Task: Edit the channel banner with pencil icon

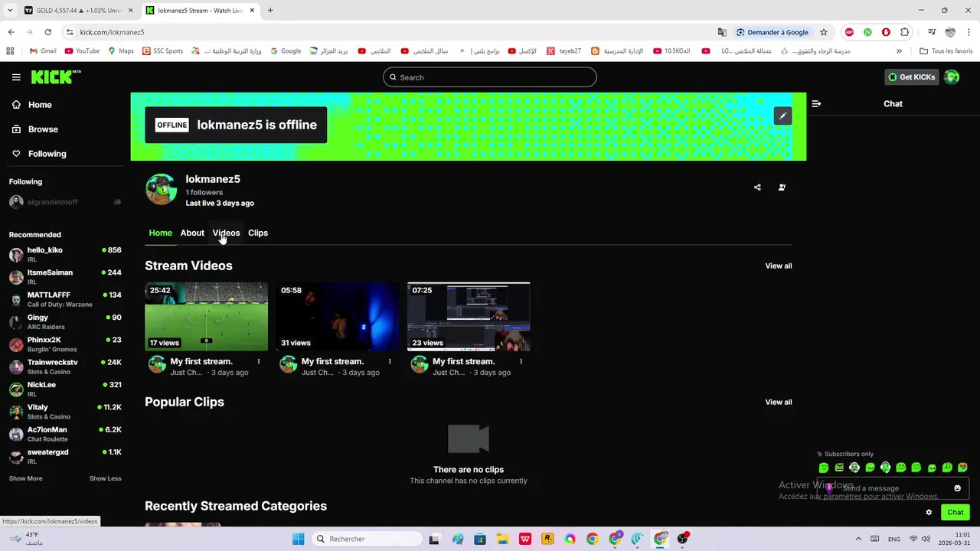Action: click(782, 116)
